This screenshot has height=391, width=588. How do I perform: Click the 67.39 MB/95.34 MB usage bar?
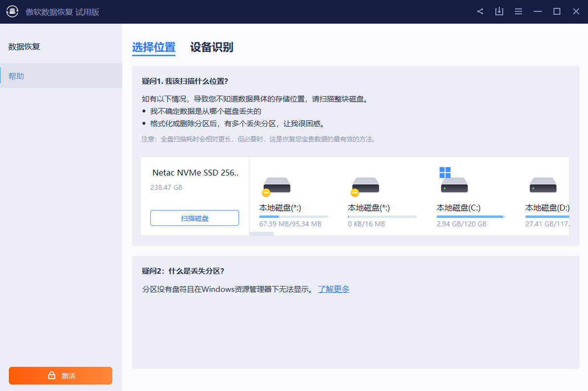click(x=294, y=216)
